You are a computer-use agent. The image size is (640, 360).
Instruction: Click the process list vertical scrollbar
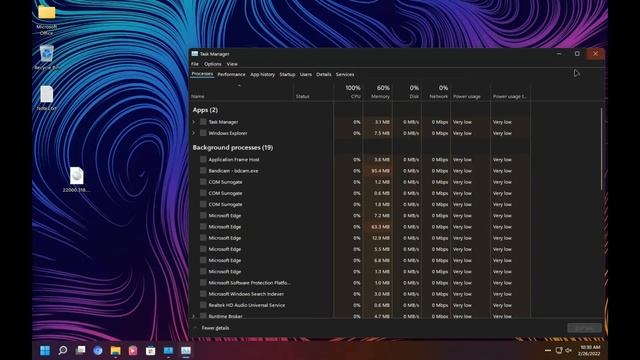pos(601,149)
